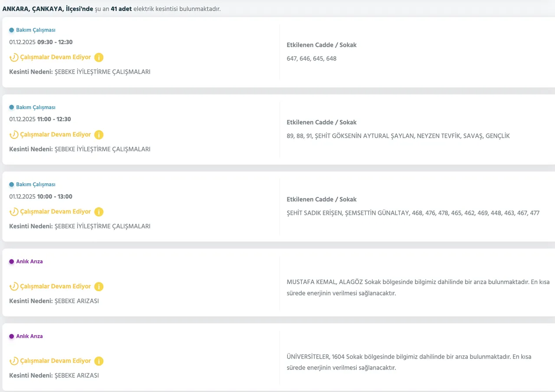Click 'Çalışmalar Devam Ediyor' in the 11:00 - 12:30 card
Image resolution: width=555 pixels, height=392 pixels.
point(55,135)
